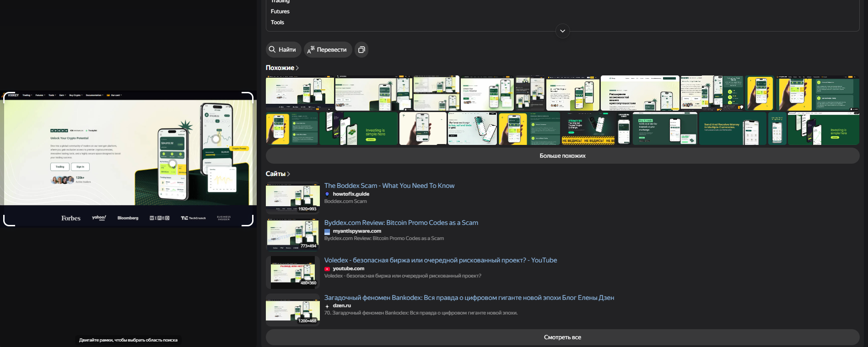The image size is (868, 347).
Task: Click youtube.com site name
Action: pos(349,268)
